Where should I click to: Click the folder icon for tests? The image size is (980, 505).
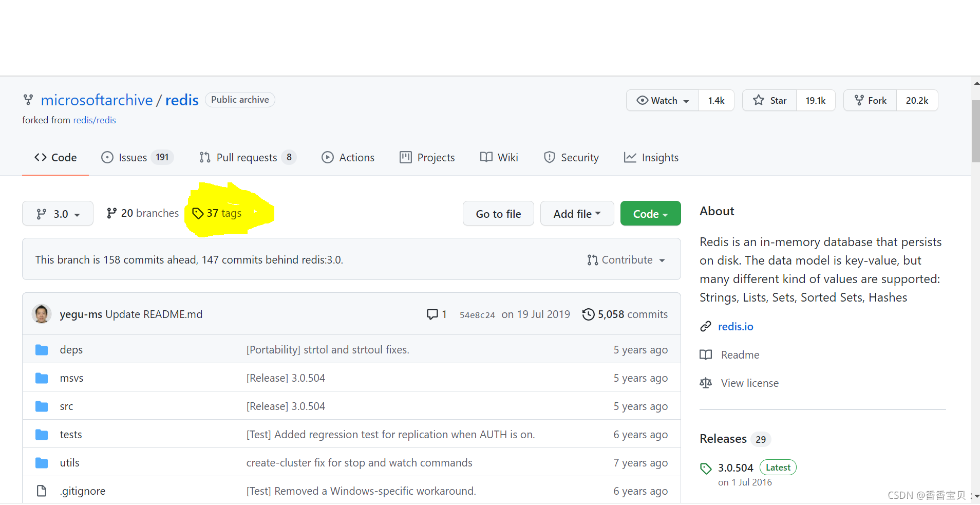pyautogui.click(x=42, y=435)
